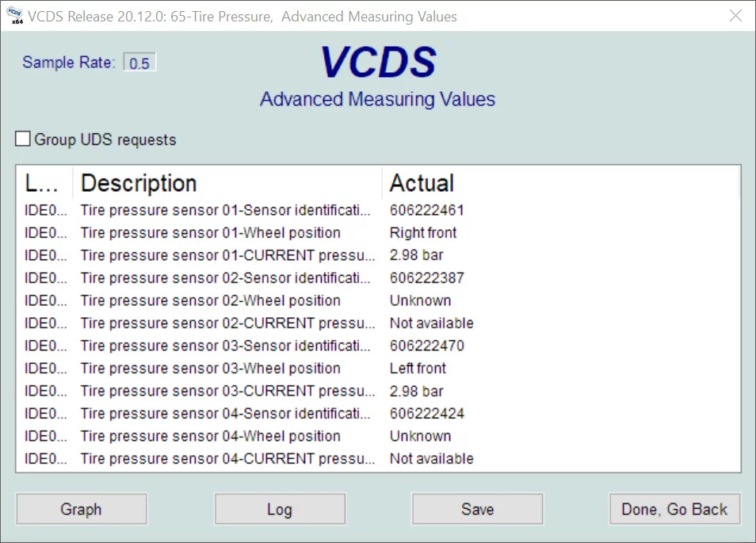Image resolution: width=756 pixels, height=543 pixels.
Task: Select sensor 04 CURRENT pressure row
Action: (227, 459)
